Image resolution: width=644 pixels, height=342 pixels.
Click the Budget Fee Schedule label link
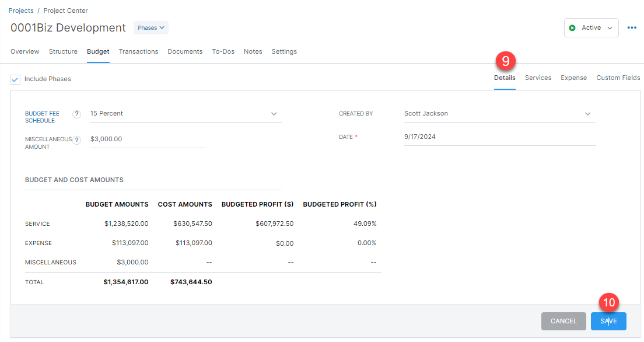point(42,117)
